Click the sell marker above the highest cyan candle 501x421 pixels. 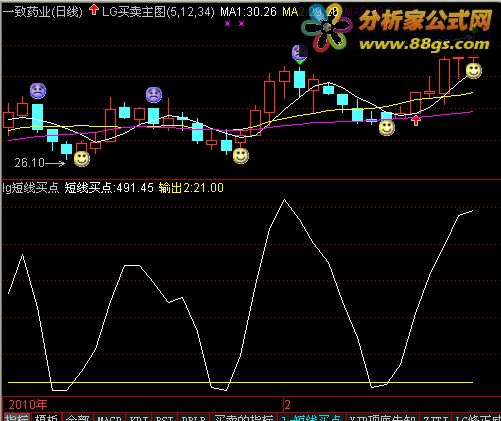[299, 53]
